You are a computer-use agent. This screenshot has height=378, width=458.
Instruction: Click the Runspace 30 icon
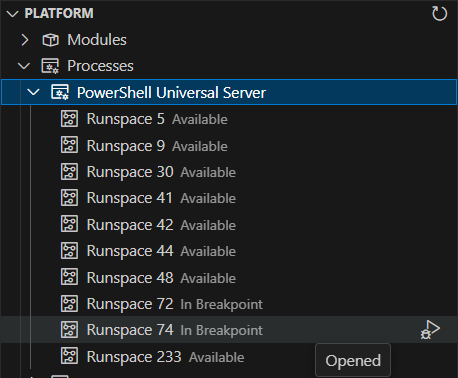click(x=69, y=172)
